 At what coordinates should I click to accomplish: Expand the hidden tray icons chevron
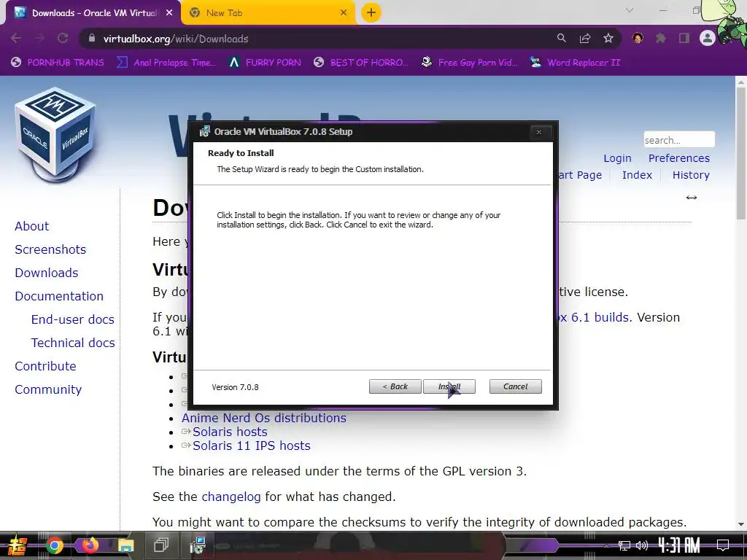point(606,545)
